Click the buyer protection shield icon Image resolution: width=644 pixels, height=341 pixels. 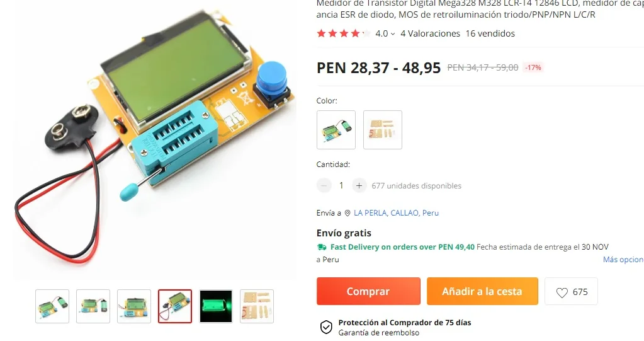[326, 327]
